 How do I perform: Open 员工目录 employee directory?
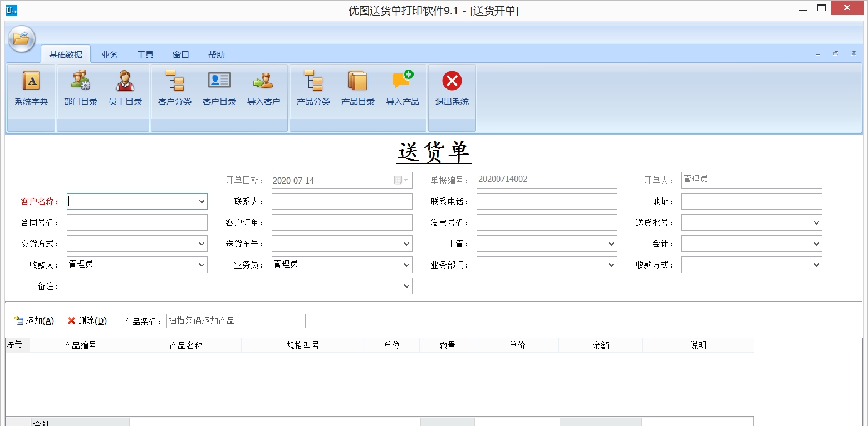coord(125,81)
